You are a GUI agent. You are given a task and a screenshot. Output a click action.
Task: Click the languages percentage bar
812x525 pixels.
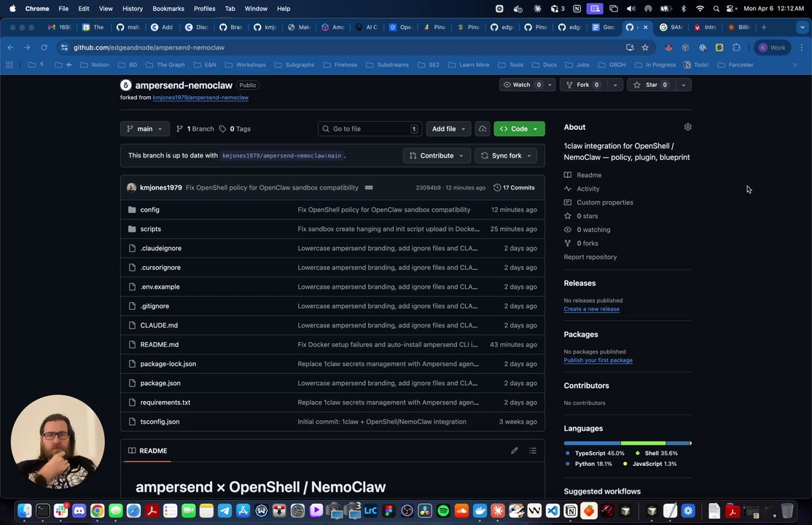[x=628, y=443]
